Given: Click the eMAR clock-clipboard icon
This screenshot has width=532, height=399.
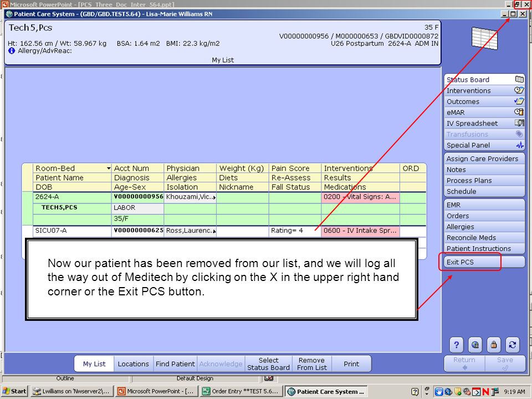Looking at the screenshot, I should 519,112.
